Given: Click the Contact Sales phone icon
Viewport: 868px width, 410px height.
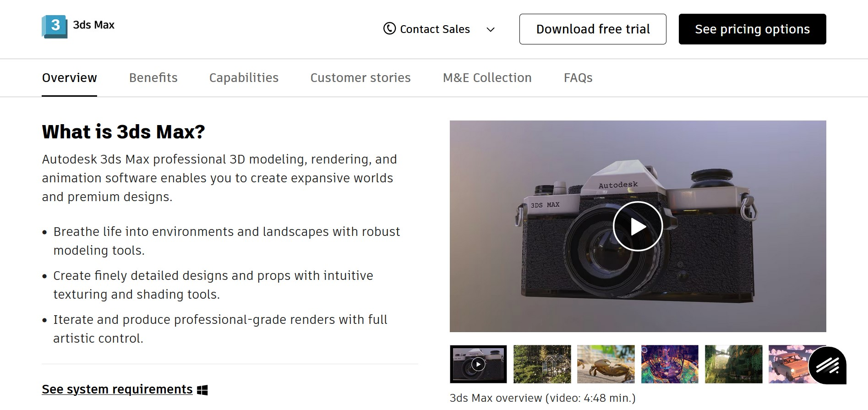Looking at the screenshot, I should coord(389,29).
